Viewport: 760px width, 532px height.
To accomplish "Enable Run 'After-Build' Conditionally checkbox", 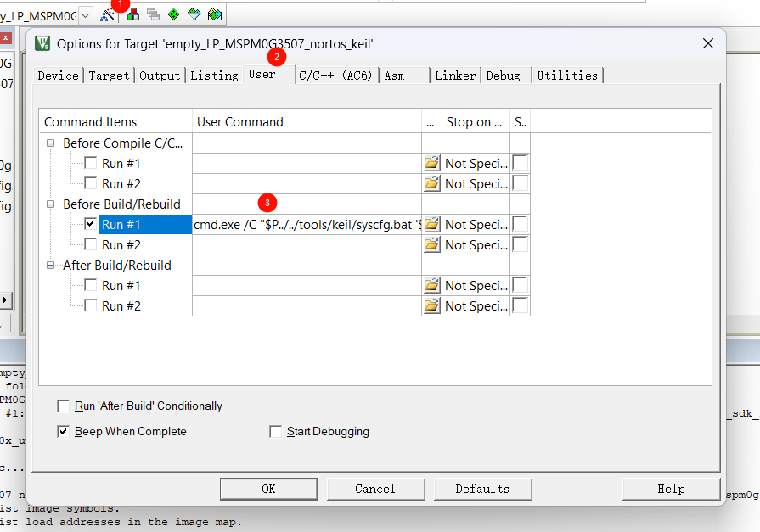I will click(64, 406).
